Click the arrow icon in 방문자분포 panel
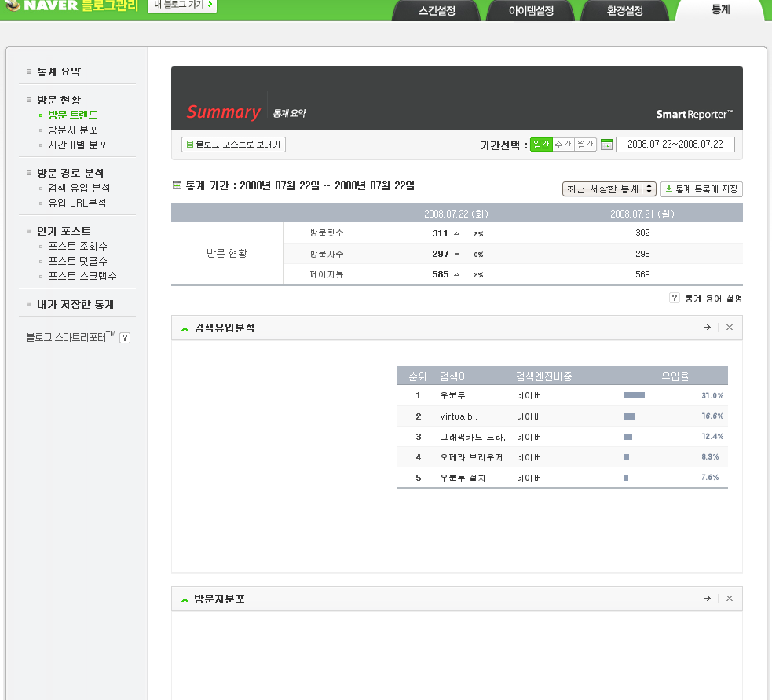The image size is (772, 700). (x=708, y=599)
